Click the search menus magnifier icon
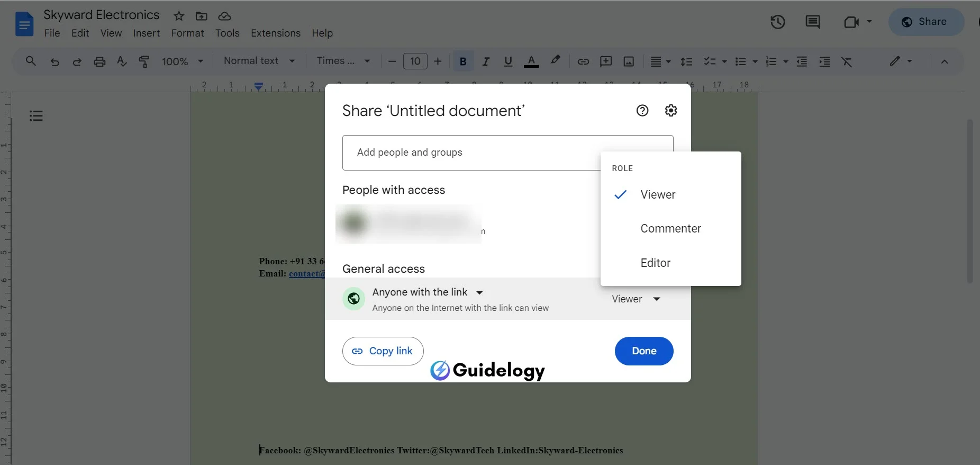 pos(31,61)
